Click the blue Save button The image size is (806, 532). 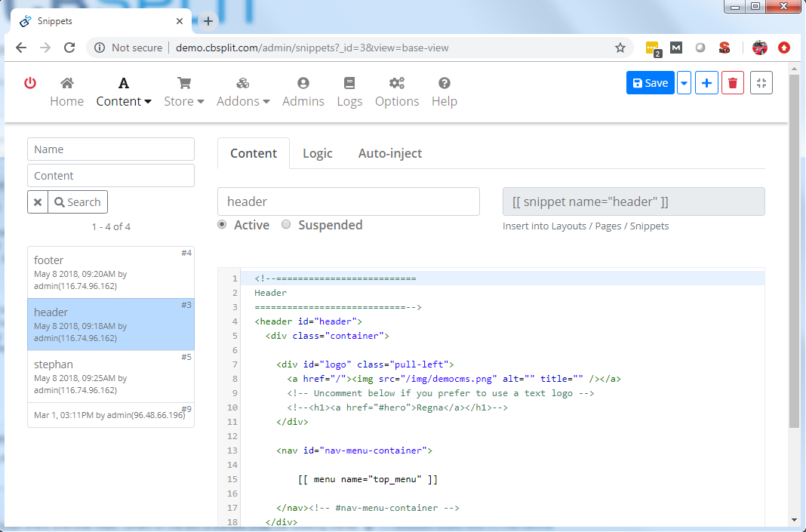tap(650, 83)
